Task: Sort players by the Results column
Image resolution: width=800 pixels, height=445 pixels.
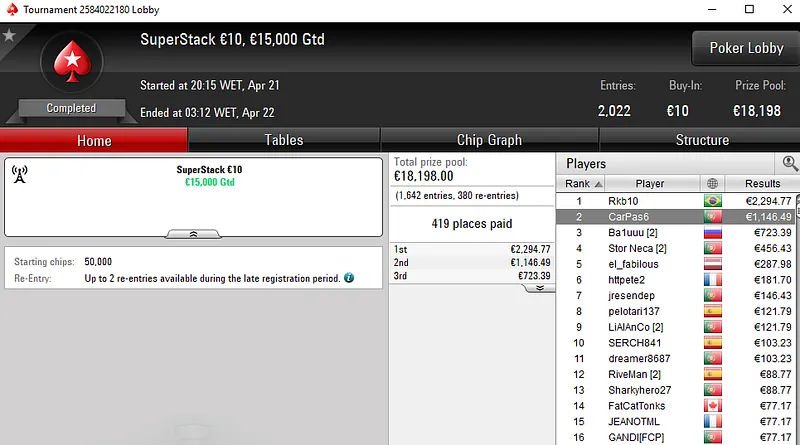Action: click(x=755, y=184)
